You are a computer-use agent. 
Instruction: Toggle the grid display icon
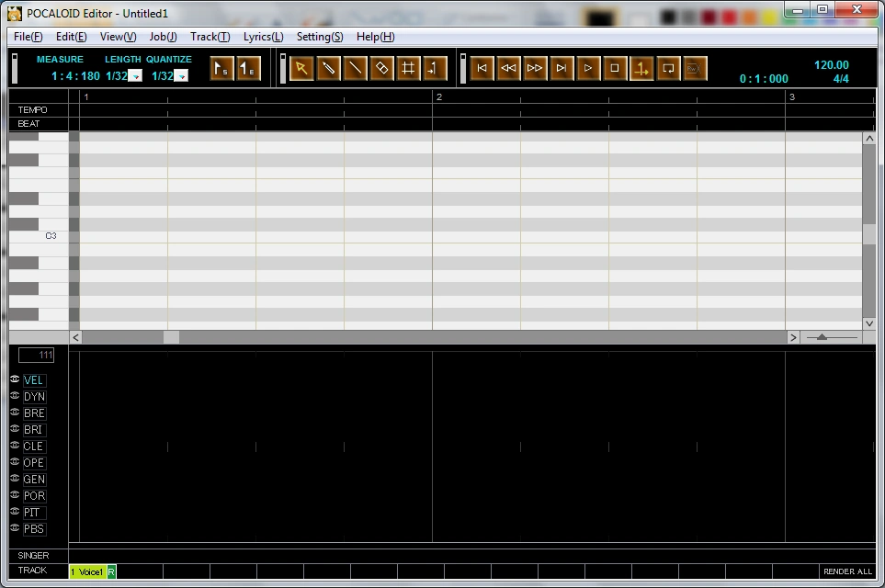[409, 69]
